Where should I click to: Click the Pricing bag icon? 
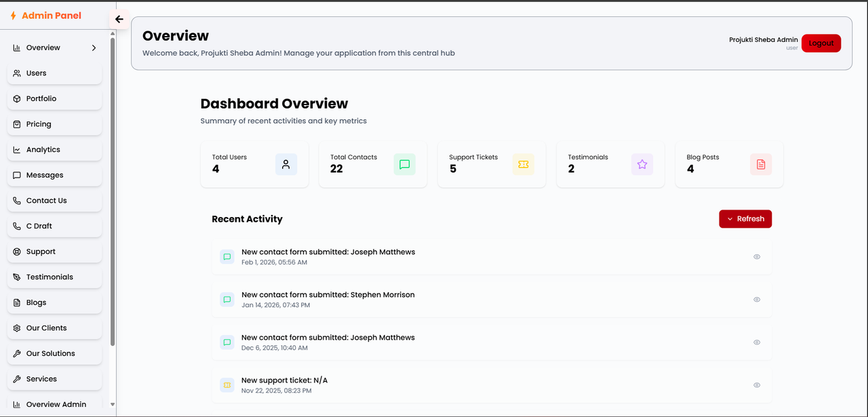pyautogui.click(x=17, y=124)
